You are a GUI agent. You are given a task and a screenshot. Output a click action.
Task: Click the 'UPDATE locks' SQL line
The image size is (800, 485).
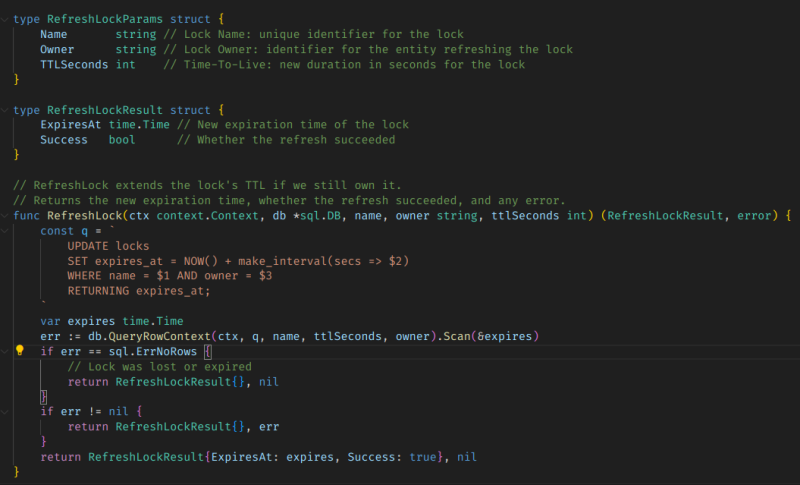108,245
